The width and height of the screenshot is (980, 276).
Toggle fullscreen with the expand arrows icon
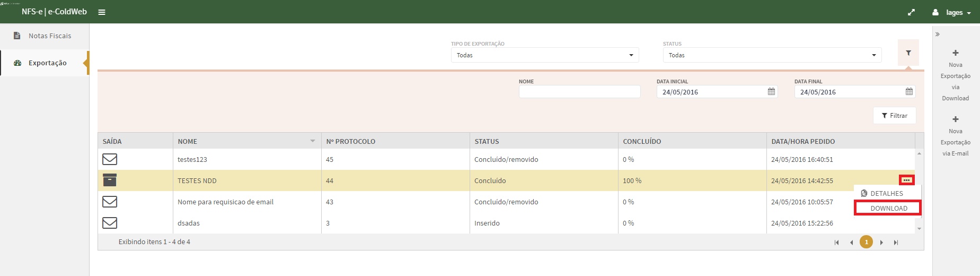pyautogui.click(x=911, y=12)
